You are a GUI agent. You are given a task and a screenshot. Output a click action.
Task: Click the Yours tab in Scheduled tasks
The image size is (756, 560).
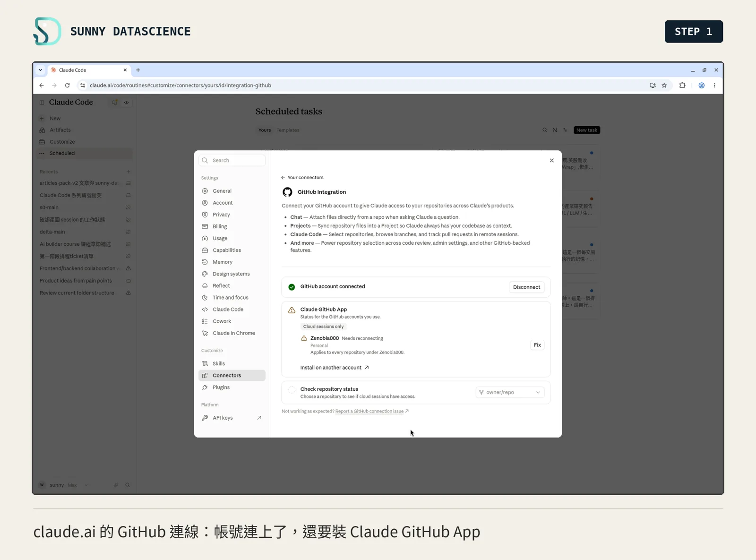click(x=265, y=130)
